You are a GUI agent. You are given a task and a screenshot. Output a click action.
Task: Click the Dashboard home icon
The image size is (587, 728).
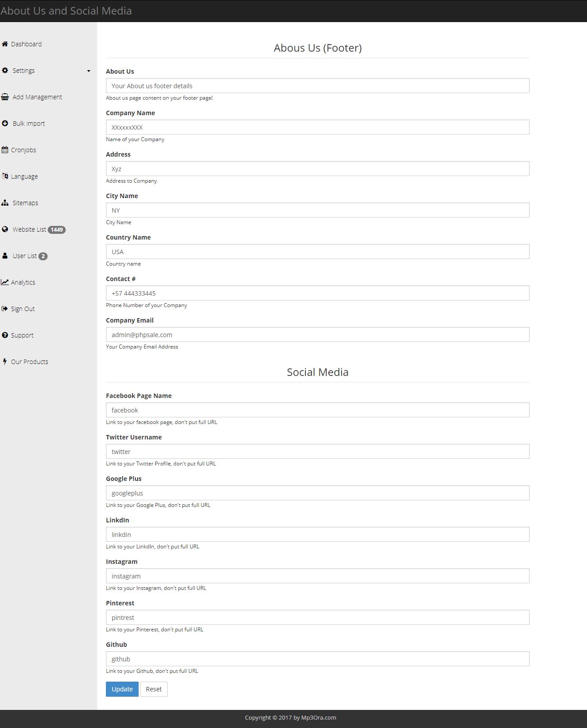coord(5,44)
